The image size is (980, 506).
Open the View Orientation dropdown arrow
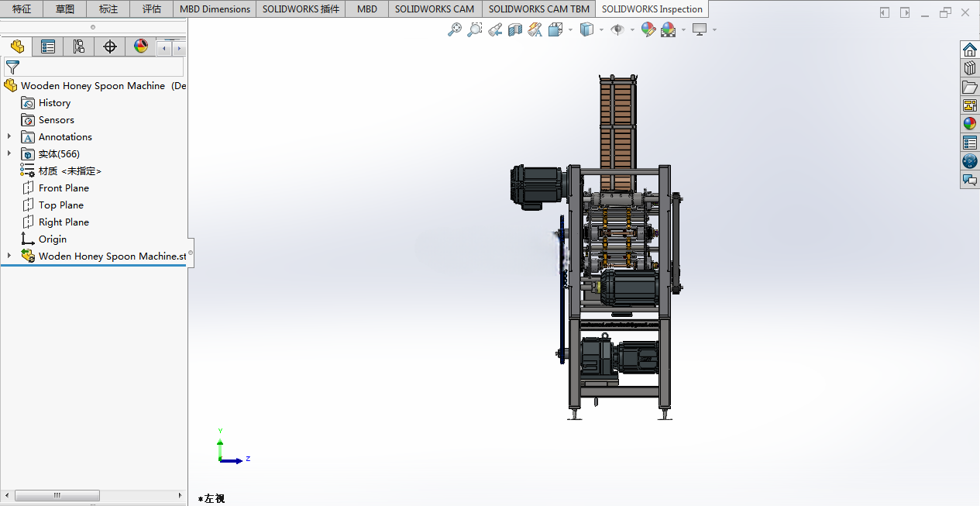point(570,29)
